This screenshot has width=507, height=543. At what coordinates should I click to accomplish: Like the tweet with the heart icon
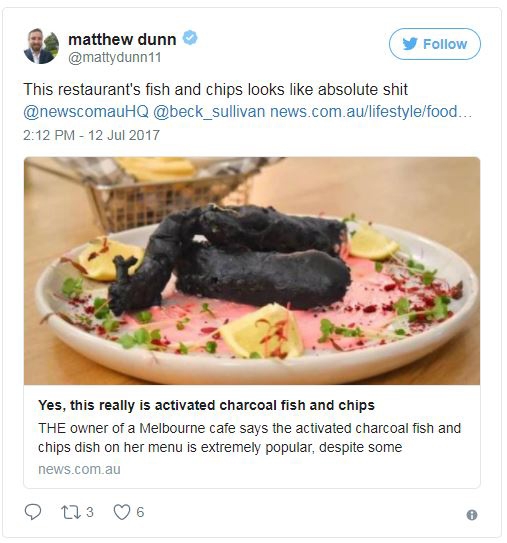[x=122, y=512]
